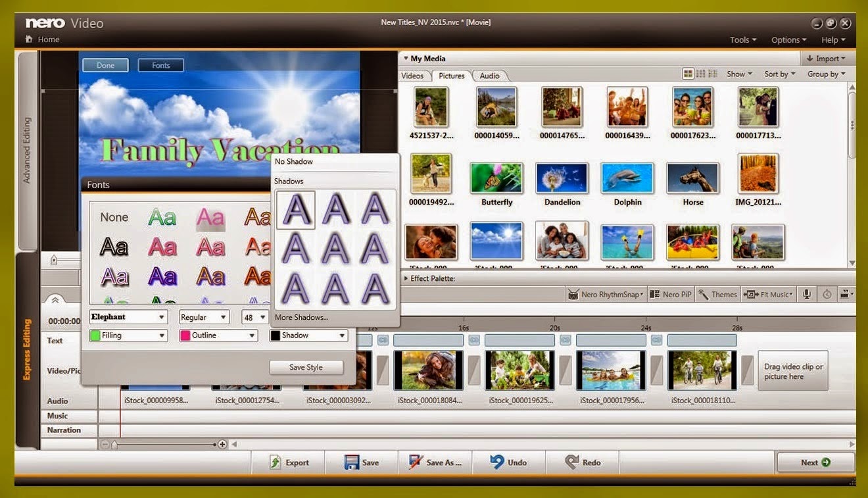Pick the green Aa font style
This screenshot has height=498, width=868.
pyautogui.click(x=162, y=217)
